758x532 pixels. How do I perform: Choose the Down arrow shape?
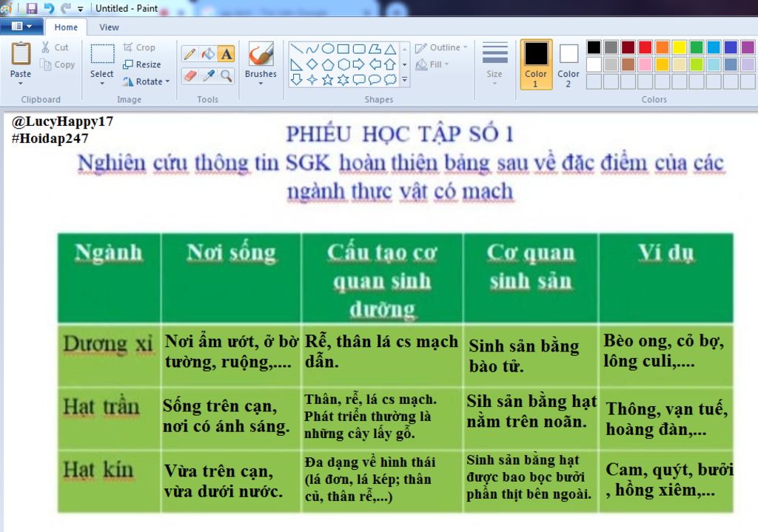click(296, 80)
